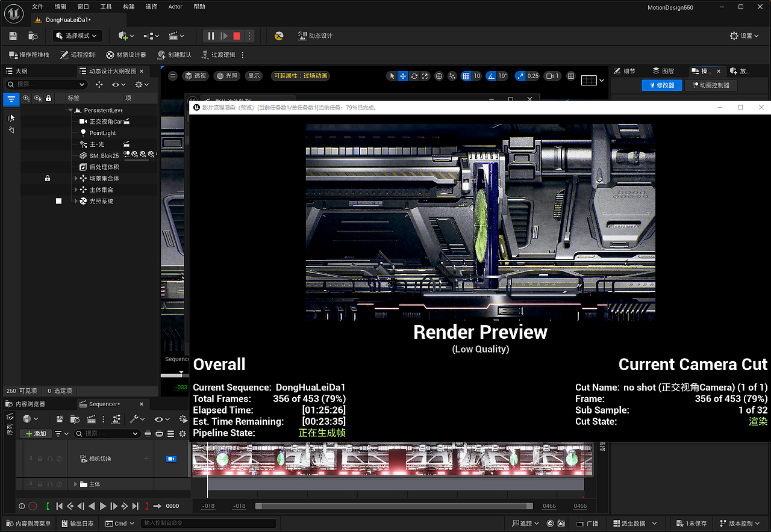Image resolution: width=771 pixels, height=532 pixels.
Task: Toggle grid position snapping
Action: click(x=466, y=76)
